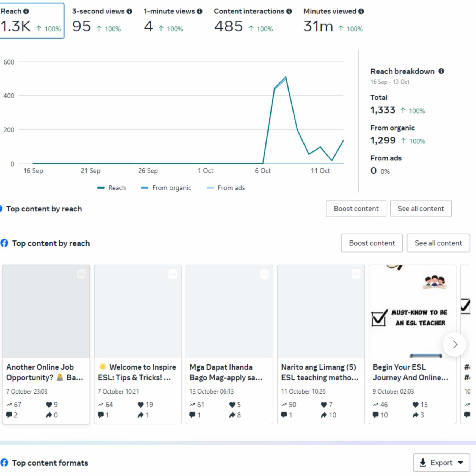Switch to the Minutes viewed metric
476x476 pixels.
point(333,21)
